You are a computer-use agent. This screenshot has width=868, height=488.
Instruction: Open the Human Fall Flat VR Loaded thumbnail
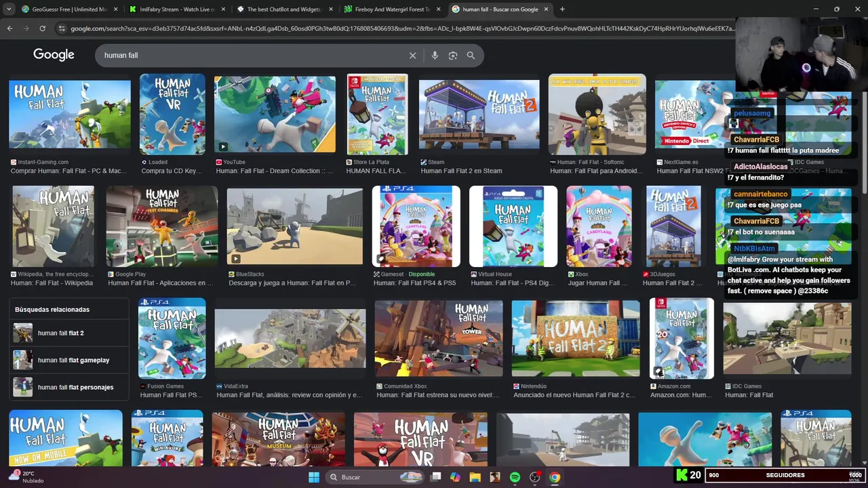tap(172, 115)
